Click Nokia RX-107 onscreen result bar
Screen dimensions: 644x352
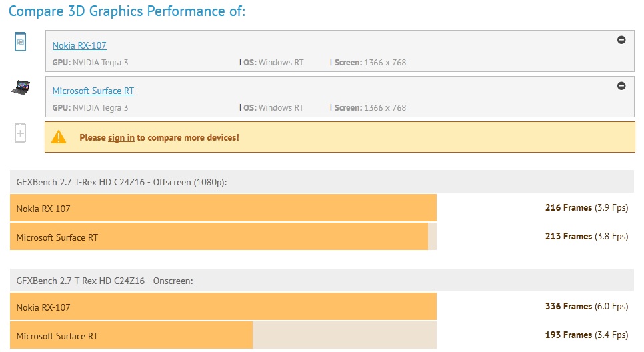click(223, 307)
